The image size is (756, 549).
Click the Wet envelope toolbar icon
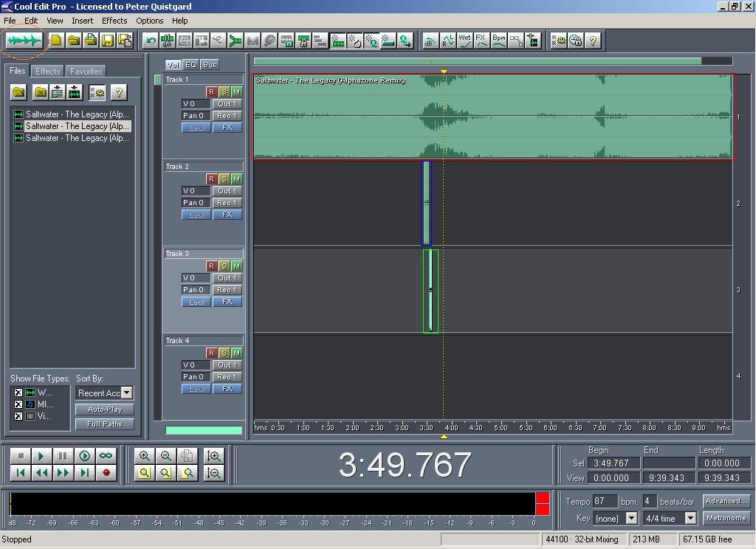[x=465, y=41]
